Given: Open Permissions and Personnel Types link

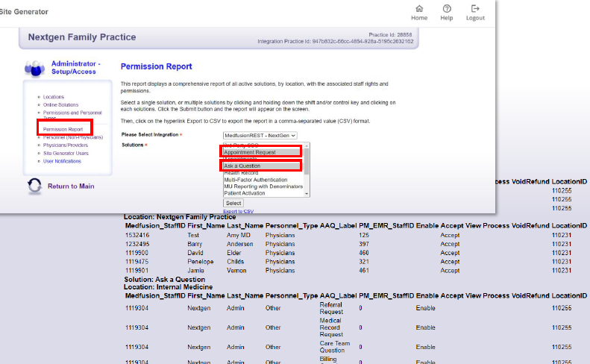Looking at the screenshot, I should [x=72, y=114].
